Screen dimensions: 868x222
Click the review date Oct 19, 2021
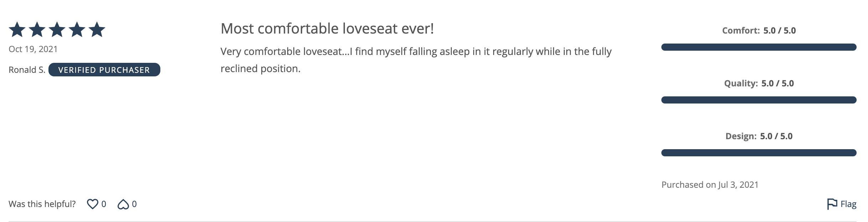33,49
